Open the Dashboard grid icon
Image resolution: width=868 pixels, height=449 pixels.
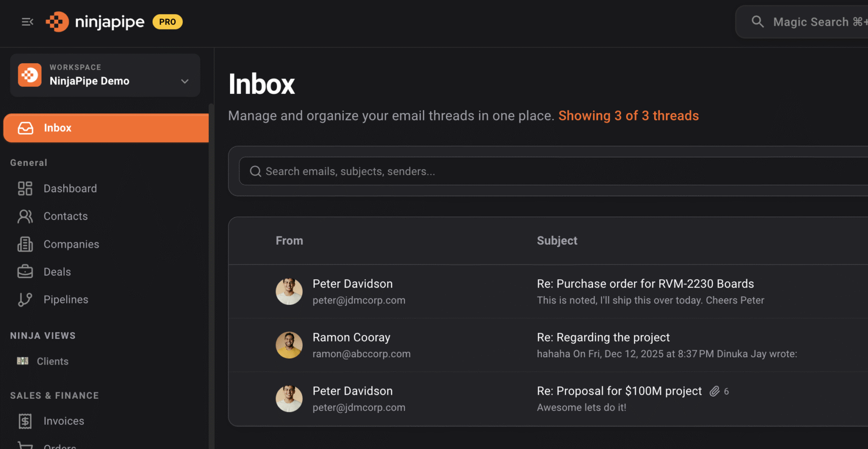[x=25, y=188]
